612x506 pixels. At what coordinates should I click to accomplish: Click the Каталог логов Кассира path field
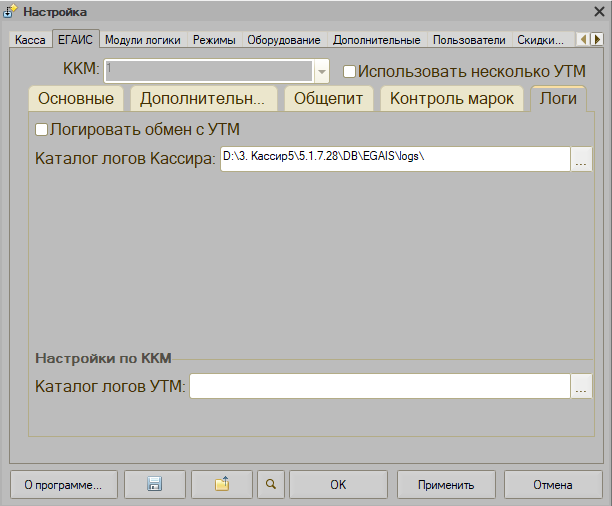394,159
